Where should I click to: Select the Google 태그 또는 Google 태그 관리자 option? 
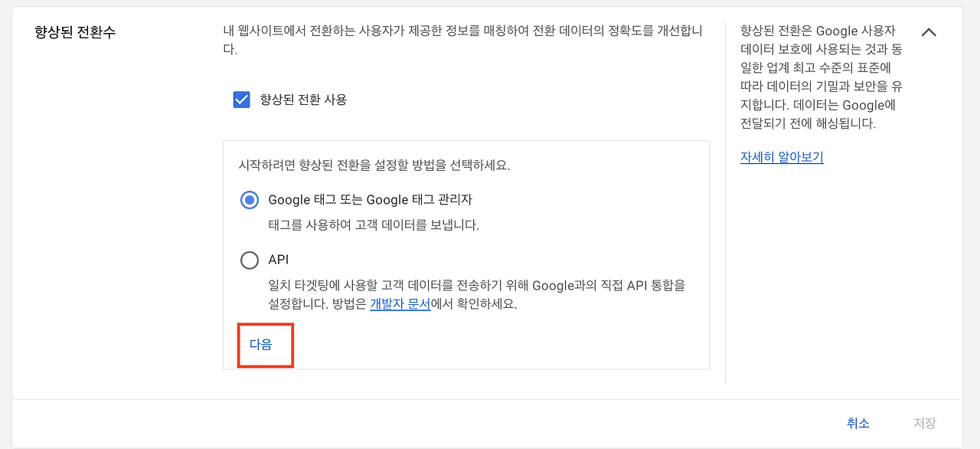[x=249, y=200]
